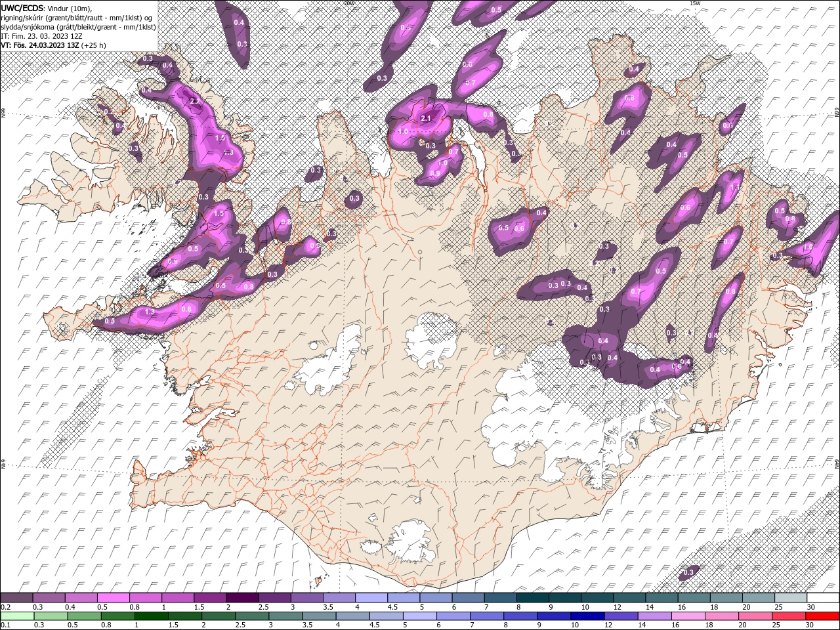This screenshot has width=840, height=630.
Task: Click the bottom legend swatch between 0.5 and 0.8
Action: (x=85, y=616)
